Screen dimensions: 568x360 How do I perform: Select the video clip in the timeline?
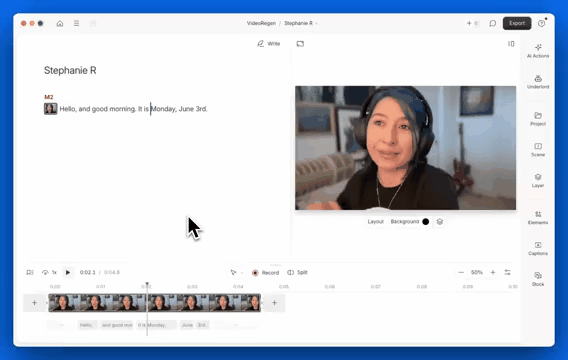[155, 303]
